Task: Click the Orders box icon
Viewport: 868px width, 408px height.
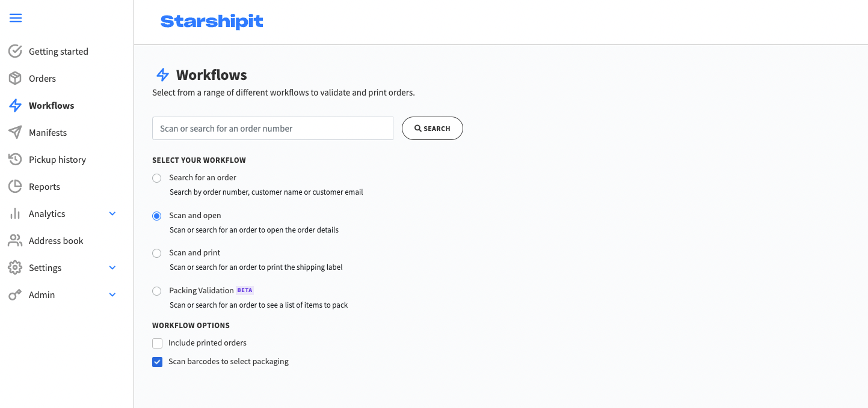Action: pos(15,78)
